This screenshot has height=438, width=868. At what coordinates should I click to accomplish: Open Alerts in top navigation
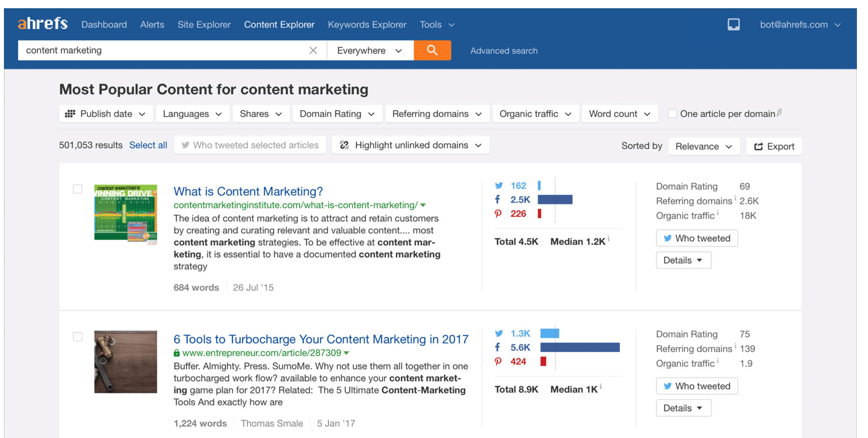152,25
